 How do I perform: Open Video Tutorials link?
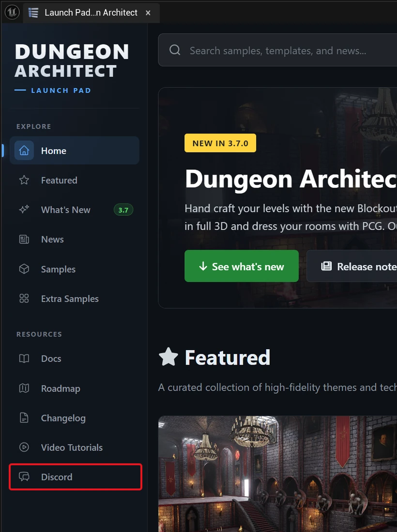tap(75, 447)
